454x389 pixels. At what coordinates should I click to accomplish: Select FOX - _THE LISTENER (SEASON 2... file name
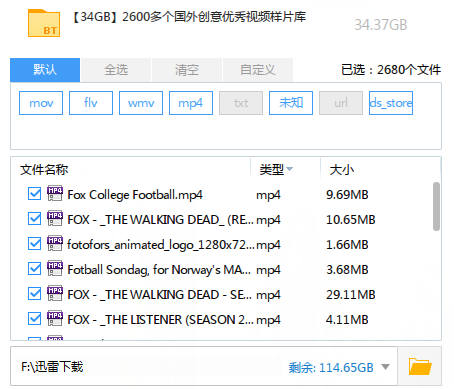pyautogui.click(x=160, y=320)
